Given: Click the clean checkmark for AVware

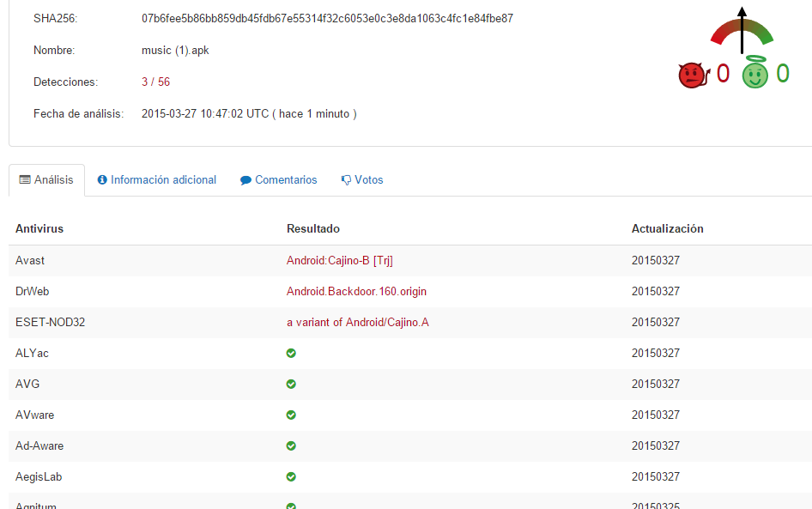Looking at the screenshot, I should [x=291, y=415].
